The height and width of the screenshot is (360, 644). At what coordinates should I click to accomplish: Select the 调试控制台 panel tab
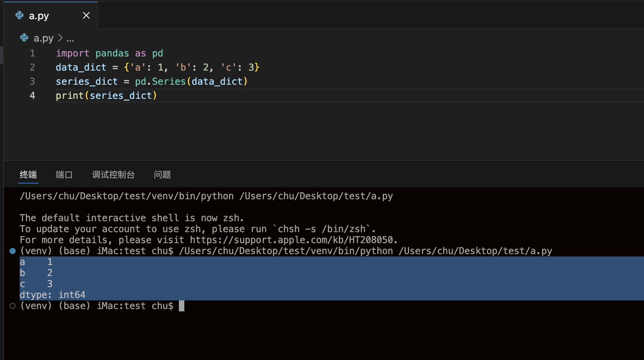(x=113, y=175)
